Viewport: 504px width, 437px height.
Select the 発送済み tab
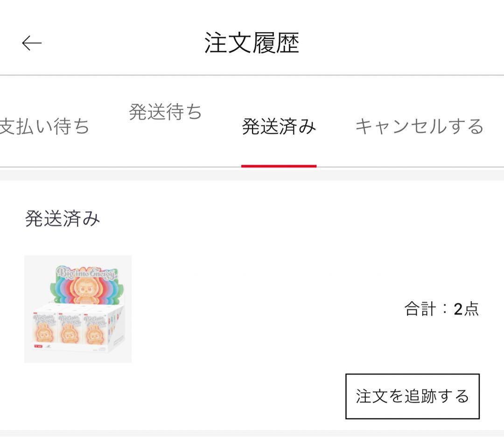[279, 127]
